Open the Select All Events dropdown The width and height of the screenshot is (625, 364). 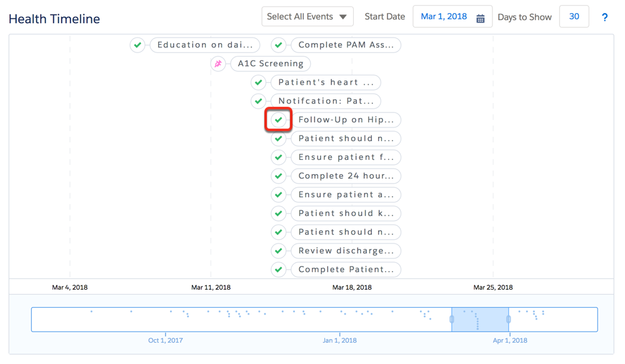tap(307, 17)
